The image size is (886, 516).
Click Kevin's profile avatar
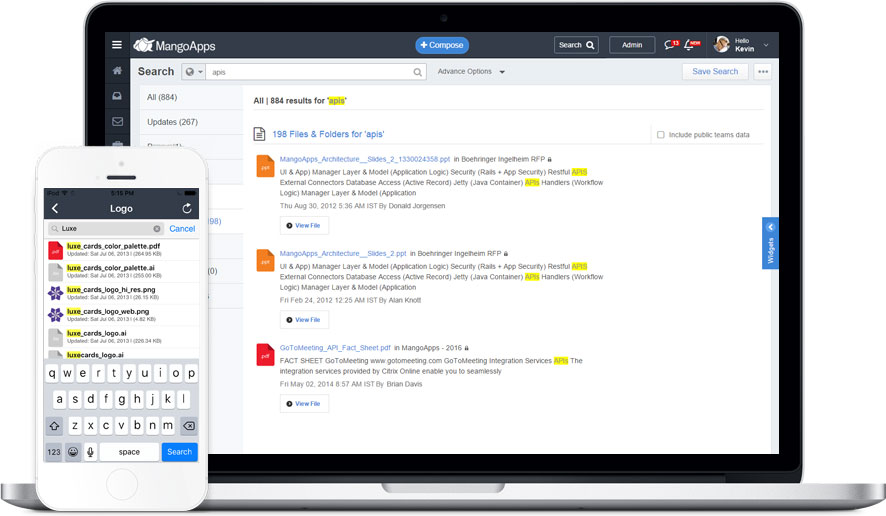(x=722, y=44)
